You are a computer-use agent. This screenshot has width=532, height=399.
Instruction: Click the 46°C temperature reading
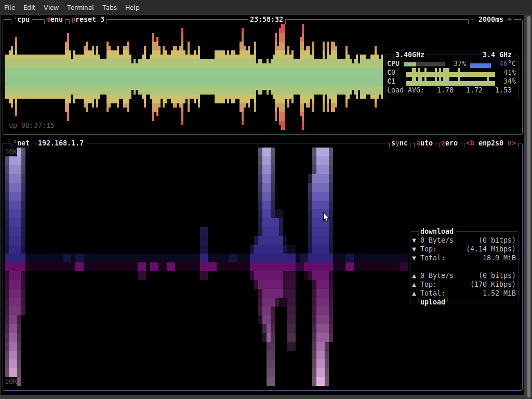508,64
